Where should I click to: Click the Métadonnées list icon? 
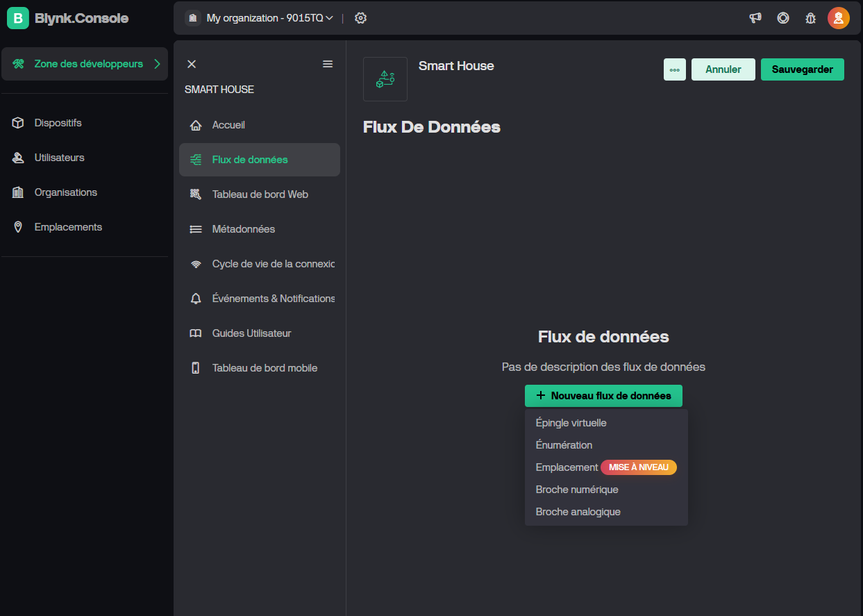(196, 229)
